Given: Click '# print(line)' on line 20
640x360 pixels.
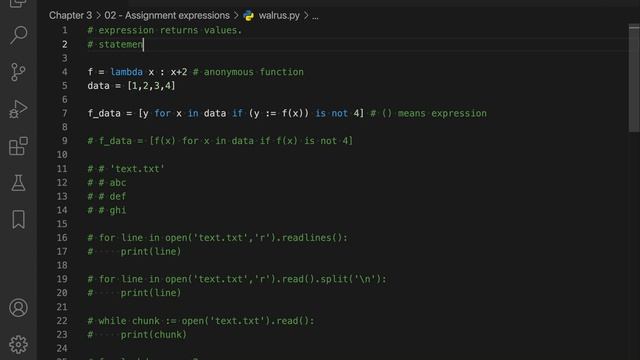Looking at the screenshot, I should point(134,293).
